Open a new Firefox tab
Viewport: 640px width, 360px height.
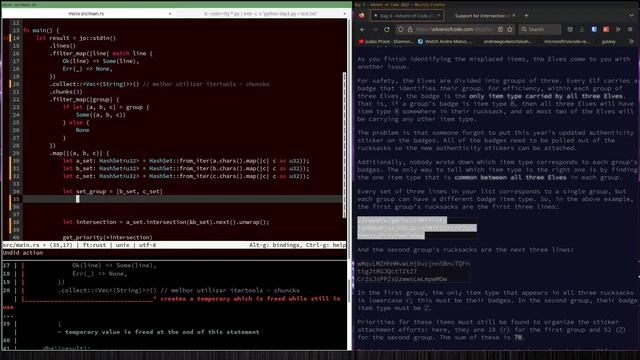(x=526, y=16)
